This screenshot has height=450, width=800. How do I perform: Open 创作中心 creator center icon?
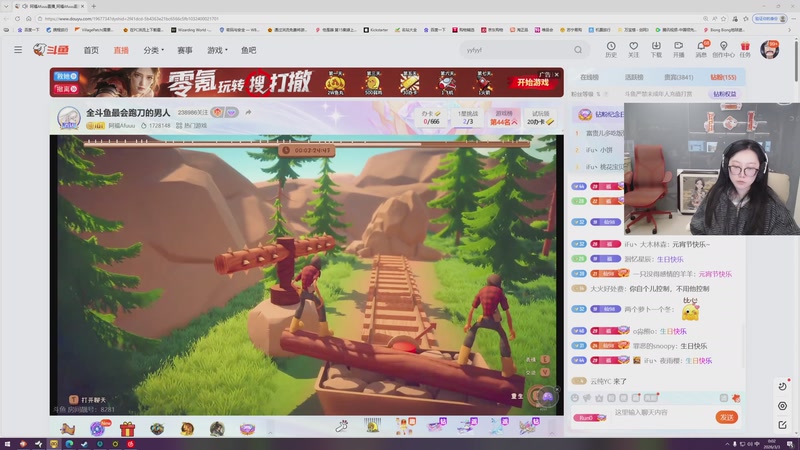[723, 49]
